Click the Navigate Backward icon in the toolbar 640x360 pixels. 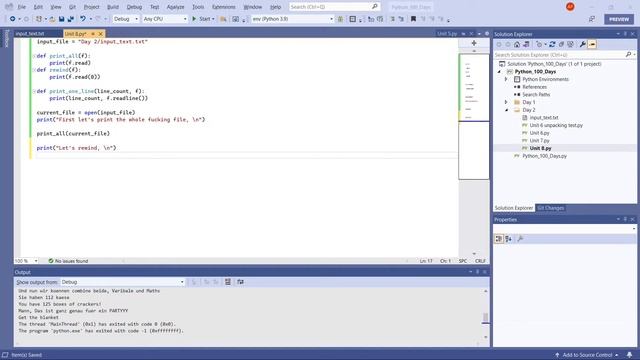point(12,19)
